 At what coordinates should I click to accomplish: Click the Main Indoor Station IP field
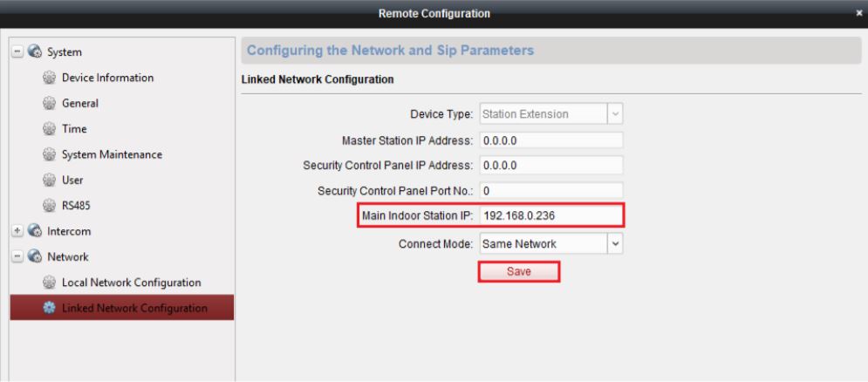tap(551, 216)
